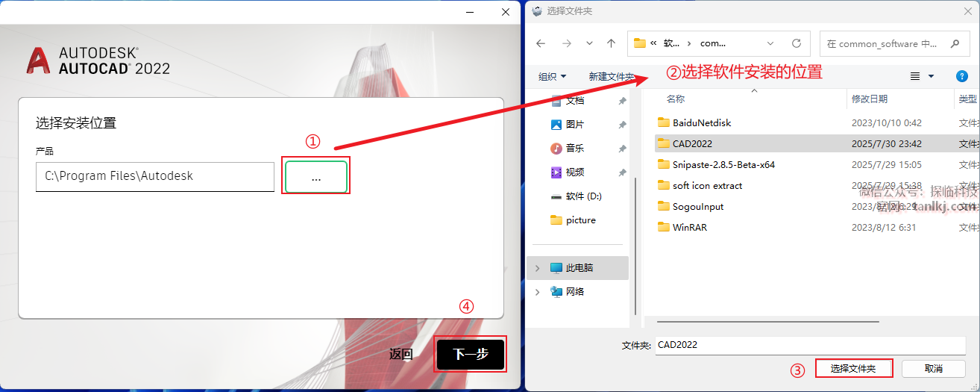Open view options dropdown arrow
The width and height of the screenshot is (980, 392).
tap(931, 76)
